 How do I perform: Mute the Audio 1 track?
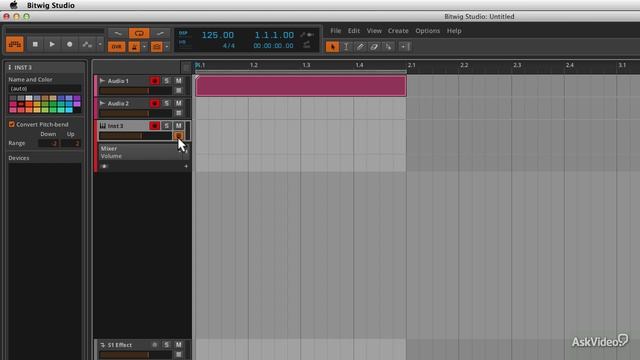tap(178, 81)
